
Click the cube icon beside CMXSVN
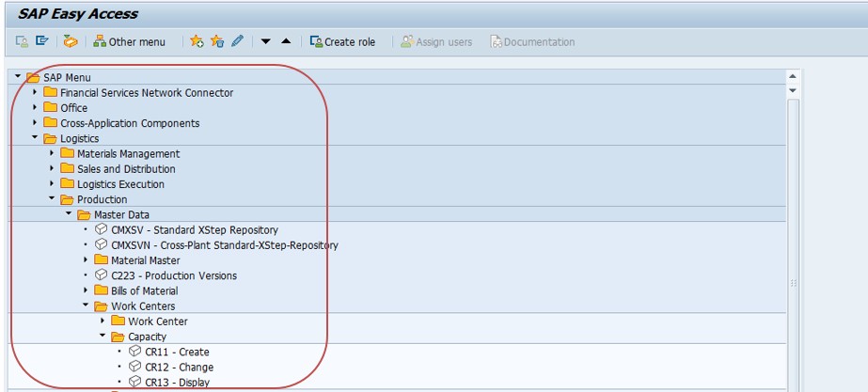tap(102, 244)
